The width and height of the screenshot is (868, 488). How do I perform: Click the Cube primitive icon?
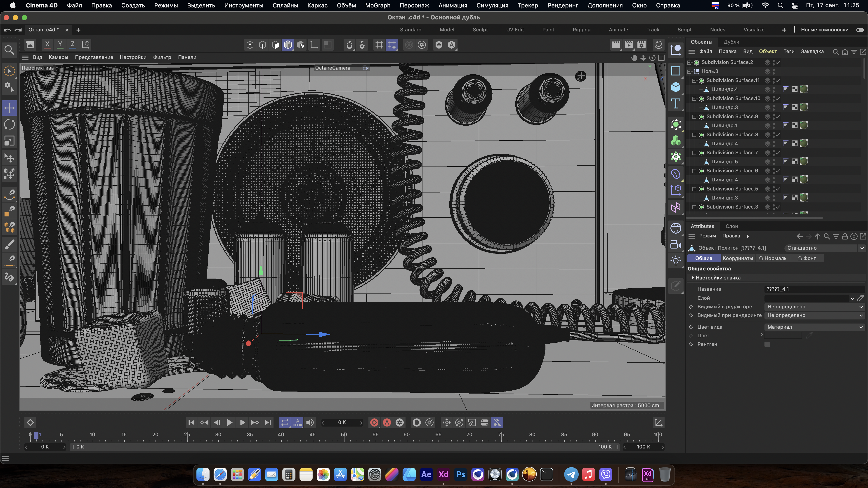(676, 87)
